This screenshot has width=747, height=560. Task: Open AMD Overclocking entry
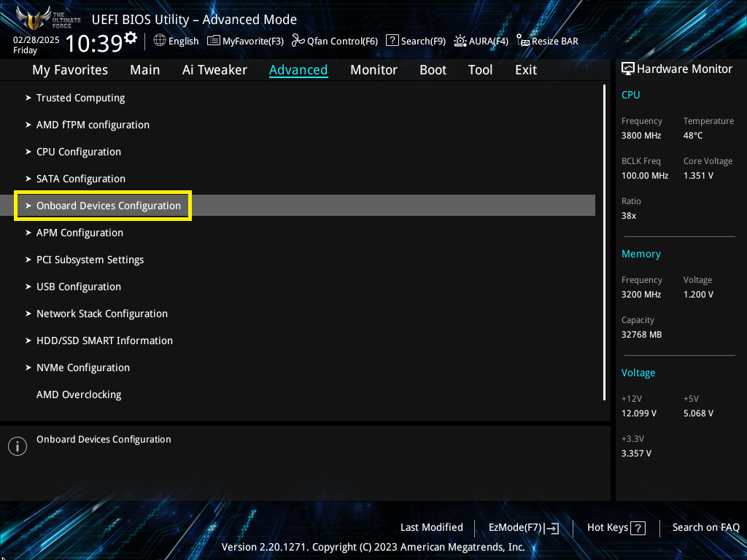(79, 394)
